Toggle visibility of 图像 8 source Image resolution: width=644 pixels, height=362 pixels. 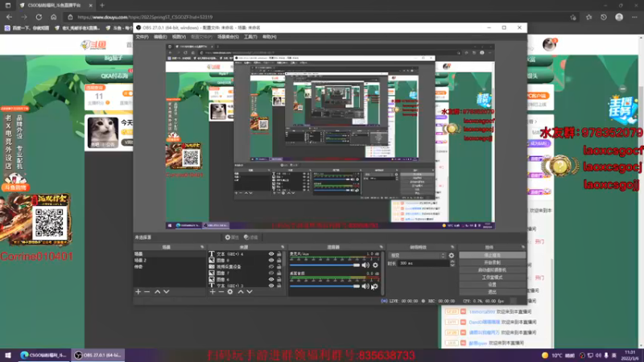[x=271, y=260]
